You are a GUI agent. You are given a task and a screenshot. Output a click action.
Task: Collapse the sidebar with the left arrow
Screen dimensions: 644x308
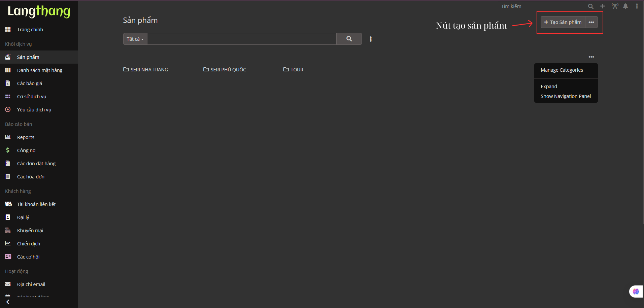(x=8, y=302)
